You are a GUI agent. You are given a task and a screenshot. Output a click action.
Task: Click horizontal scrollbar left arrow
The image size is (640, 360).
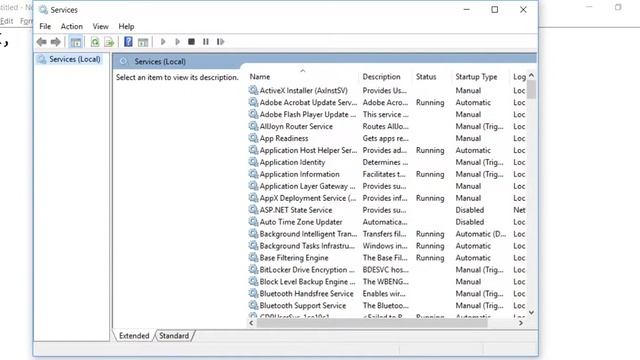(x=251, y=323)
